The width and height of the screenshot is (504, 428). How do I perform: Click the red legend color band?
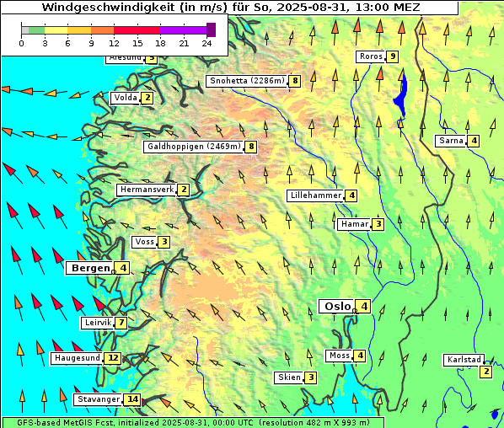click(x=137, y=30)
